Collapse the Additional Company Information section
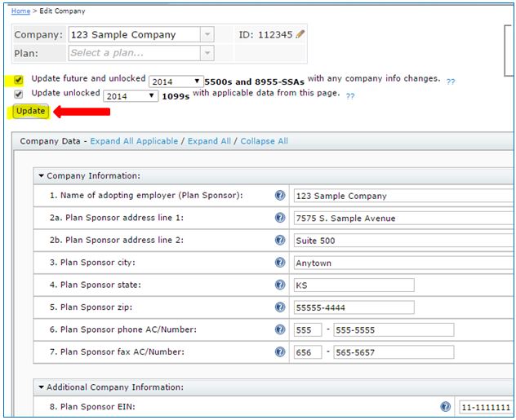Image resolution: width=516 pixels, height=420 pixels. [x=42, y=387]
